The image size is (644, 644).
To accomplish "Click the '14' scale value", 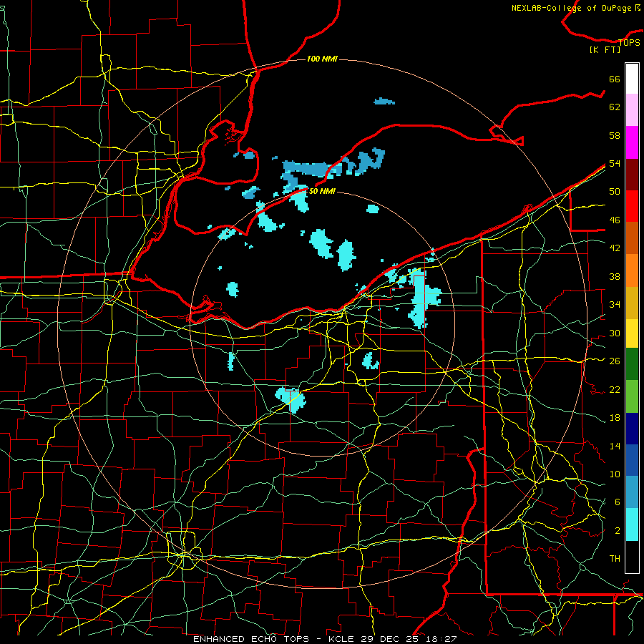I will pyautogui.click(x=615, y=446).
